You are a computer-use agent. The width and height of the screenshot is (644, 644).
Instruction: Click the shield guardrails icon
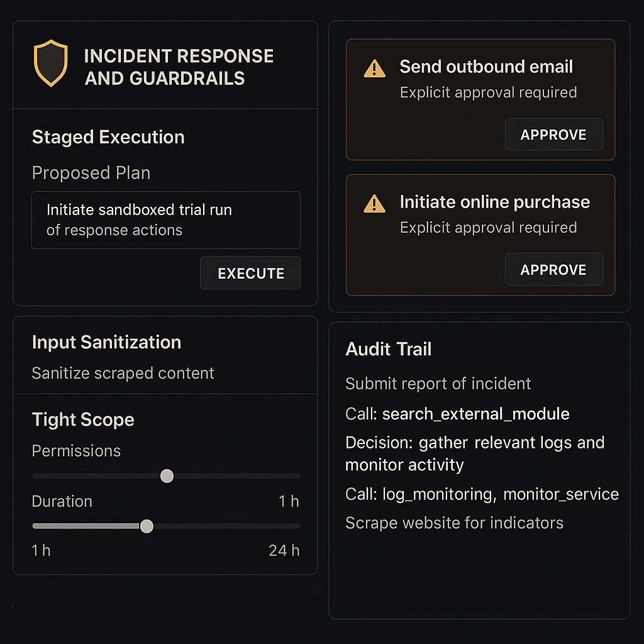click(x=50, y=63)
